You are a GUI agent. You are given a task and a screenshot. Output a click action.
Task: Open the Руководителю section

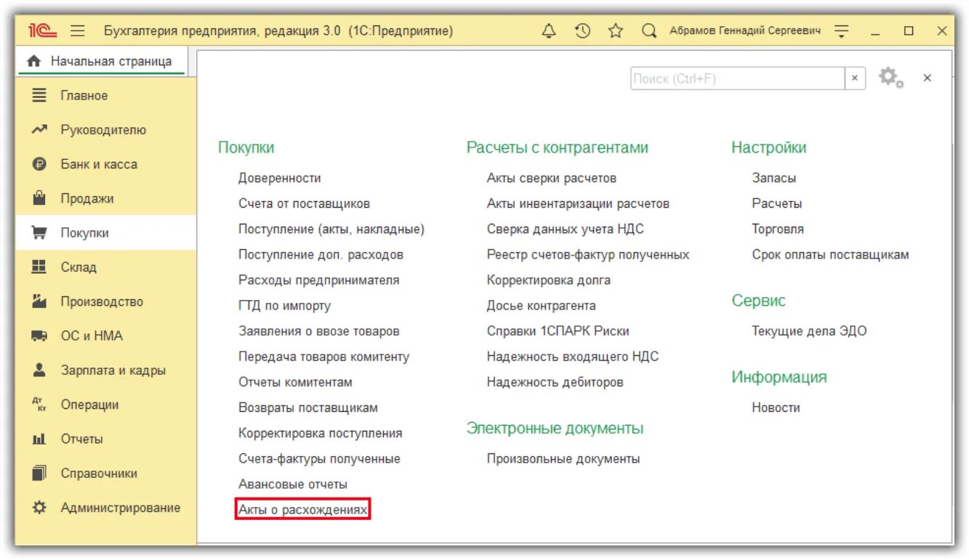pos(106,130)
